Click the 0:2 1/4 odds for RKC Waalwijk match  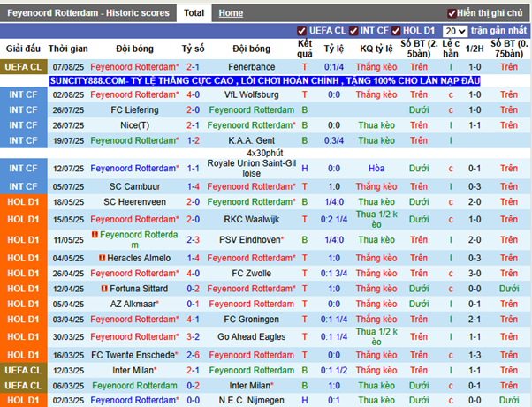334,219
